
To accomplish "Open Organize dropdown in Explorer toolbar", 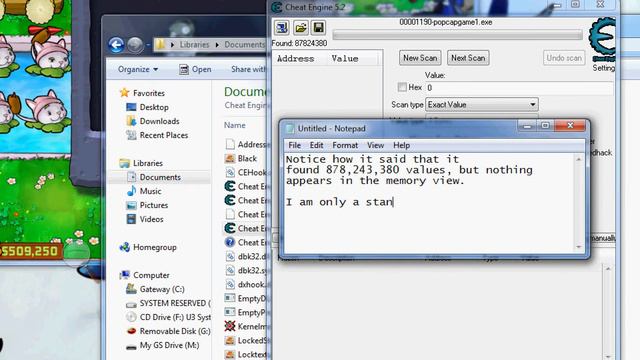I will (138, 69).
